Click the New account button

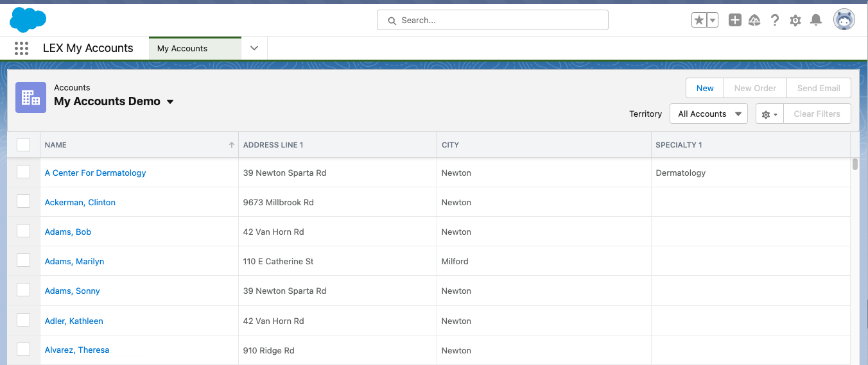click(705, 89)
